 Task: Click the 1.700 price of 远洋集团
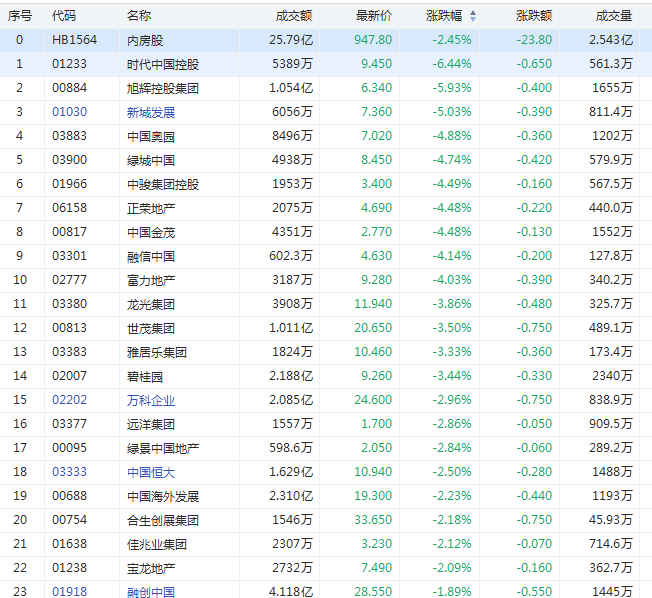[x=376, y=424]
